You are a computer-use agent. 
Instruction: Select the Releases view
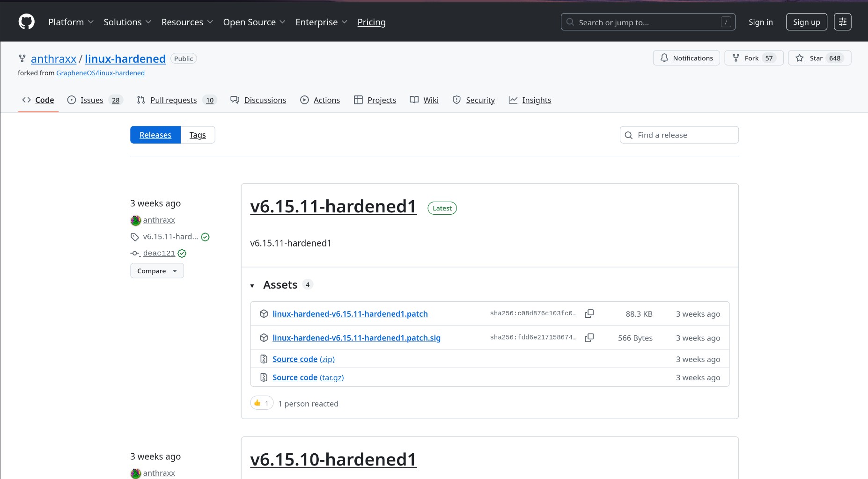coord(155,135)
